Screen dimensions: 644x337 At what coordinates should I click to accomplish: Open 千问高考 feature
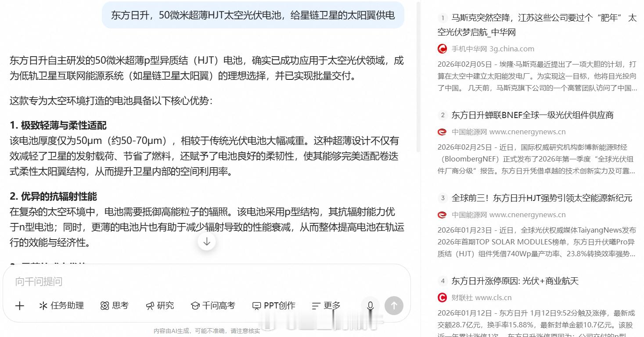click(x=213, y=306)
